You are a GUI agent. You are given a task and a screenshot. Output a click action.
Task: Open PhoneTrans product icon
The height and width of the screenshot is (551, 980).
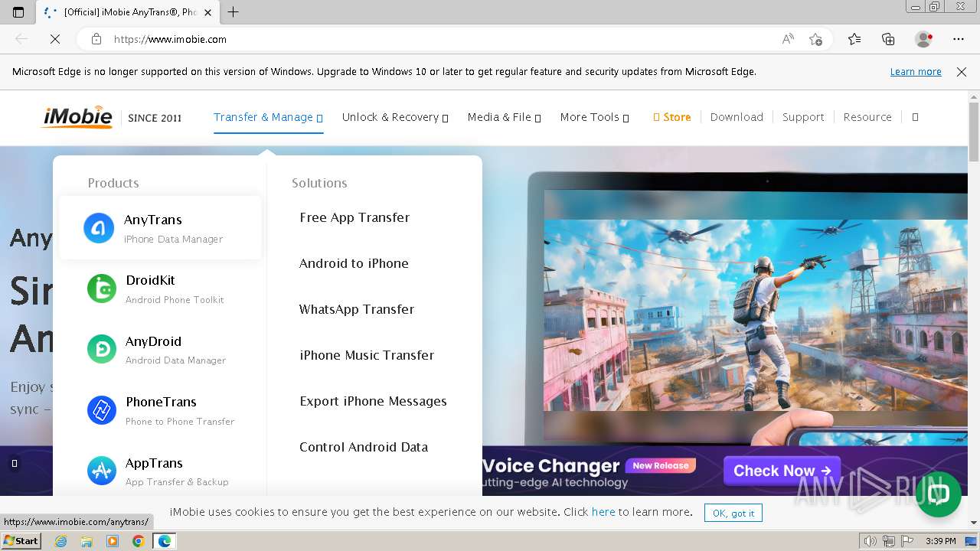point(101,410)
